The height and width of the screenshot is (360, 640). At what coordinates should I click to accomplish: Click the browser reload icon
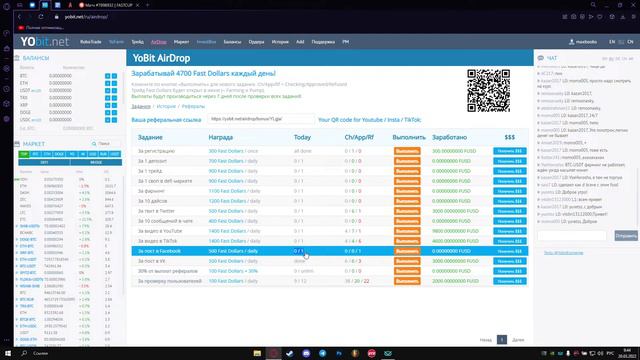41,17
